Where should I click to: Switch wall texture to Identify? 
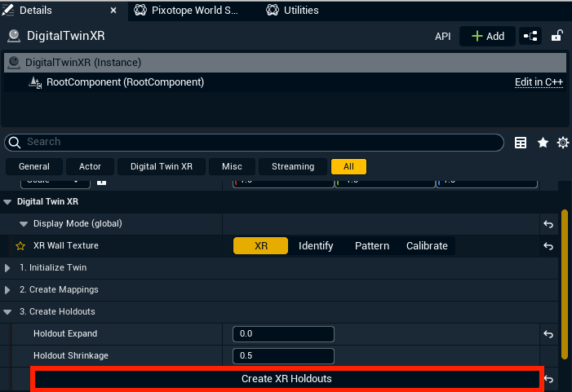tap(316, 246)
